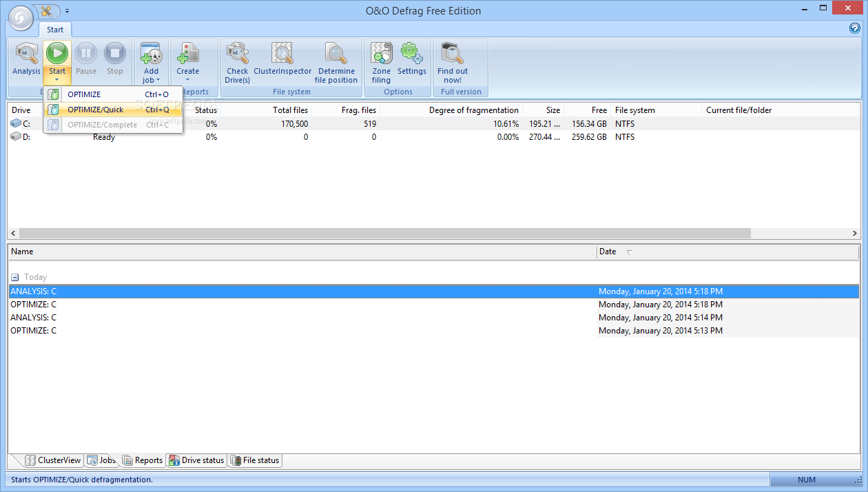Click the NUM indicator in status bar
Viewport: 868px width, 492px height.
(x=806, y=480)
